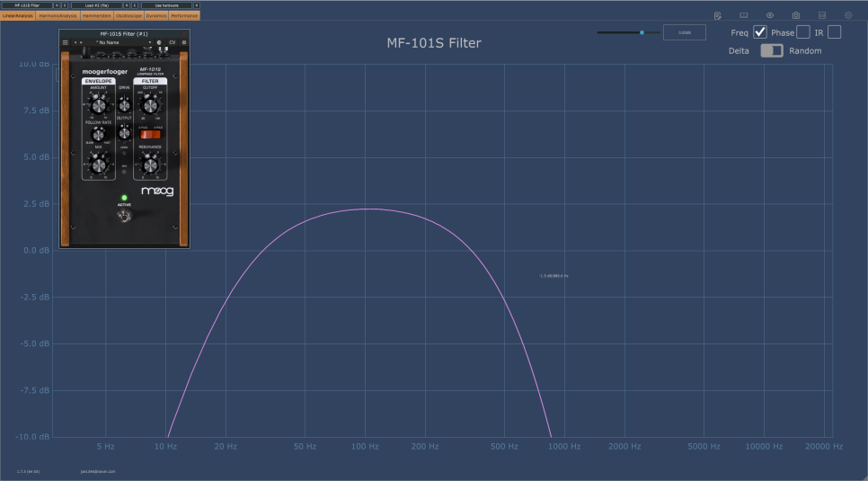Click the Mix knob
Screen dimensions: 868x481
99,164
